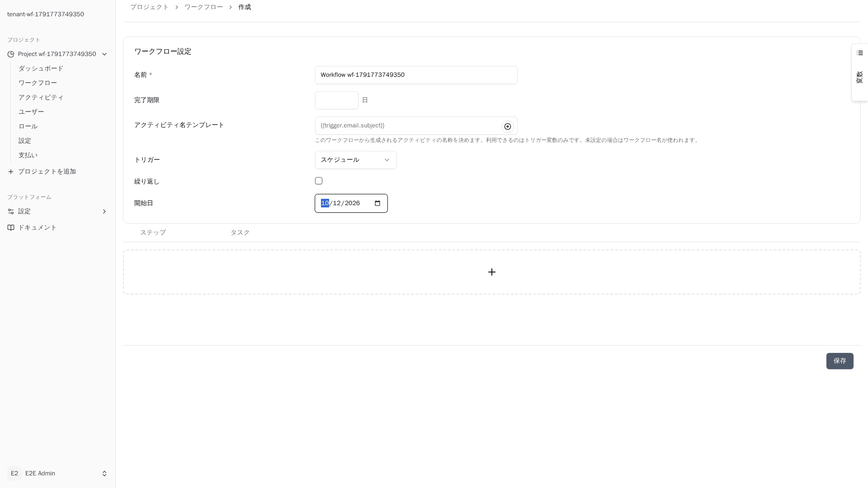Go to ワークフロー in the sidebar
This screenshot has height=488, width=868.
(x=38, y=83)
